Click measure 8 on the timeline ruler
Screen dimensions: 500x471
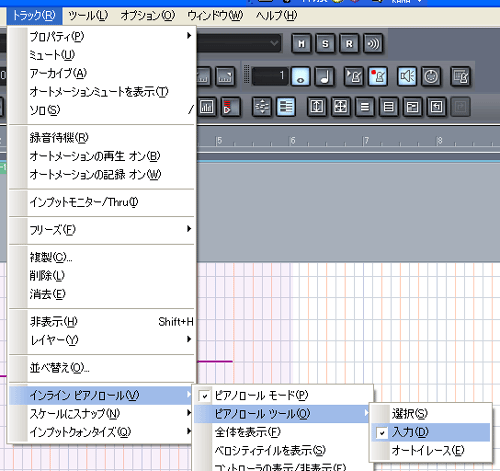(x=440, y=140)
